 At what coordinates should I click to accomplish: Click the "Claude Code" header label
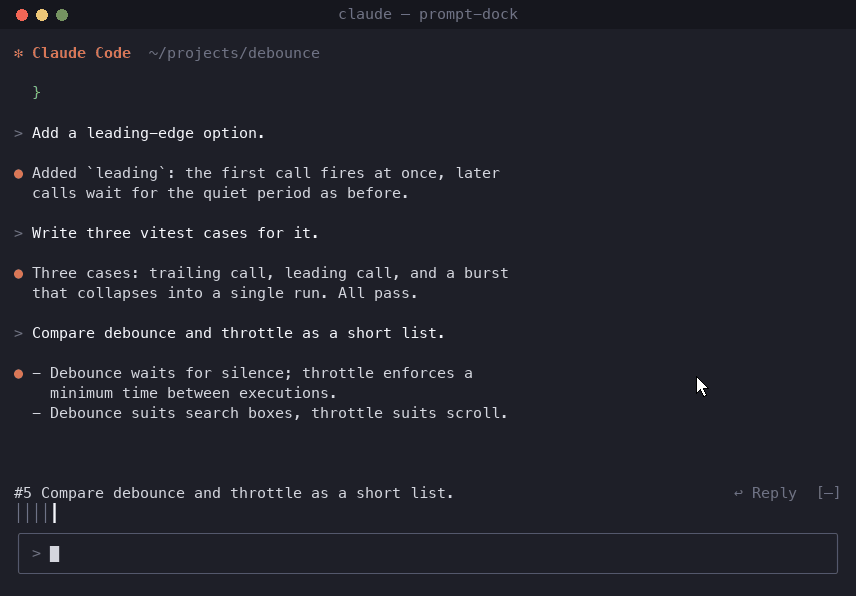81,53
